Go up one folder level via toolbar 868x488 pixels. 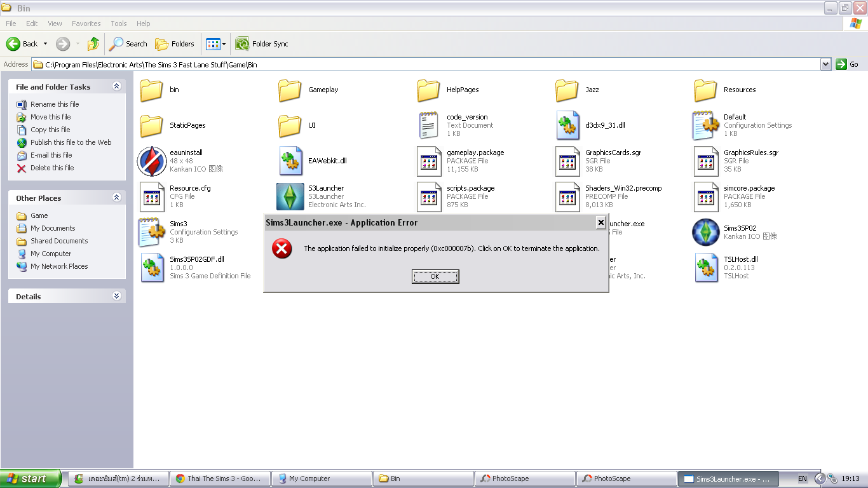click(x=93, y=44)
